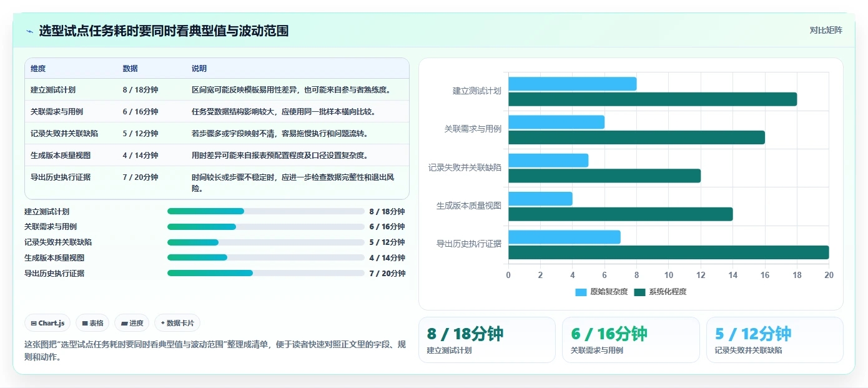
Task: Click the caption paragraph beginning 这张图把
Action: (214, 351)
